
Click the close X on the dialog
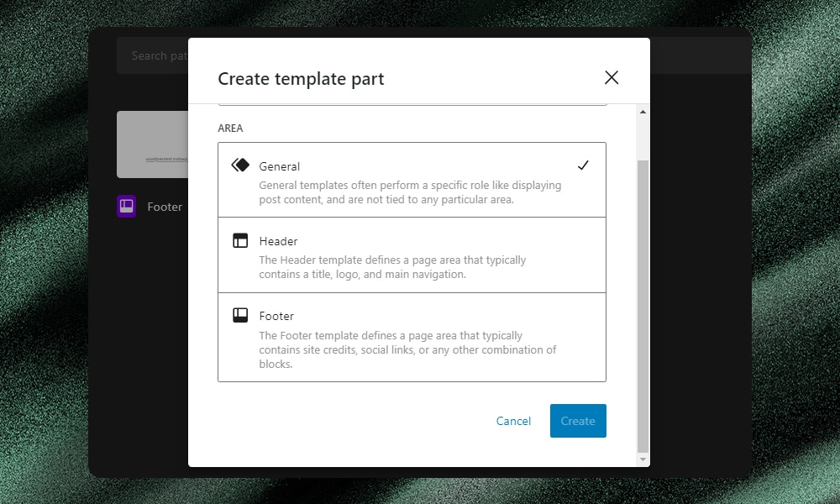click(x=612, y=76)
